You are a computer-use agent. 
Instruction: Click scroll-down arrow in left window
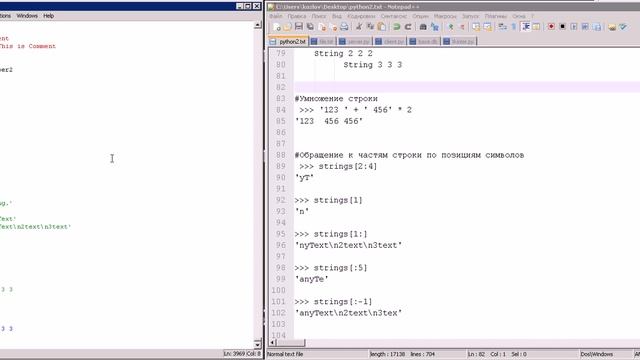pos(258,344)
